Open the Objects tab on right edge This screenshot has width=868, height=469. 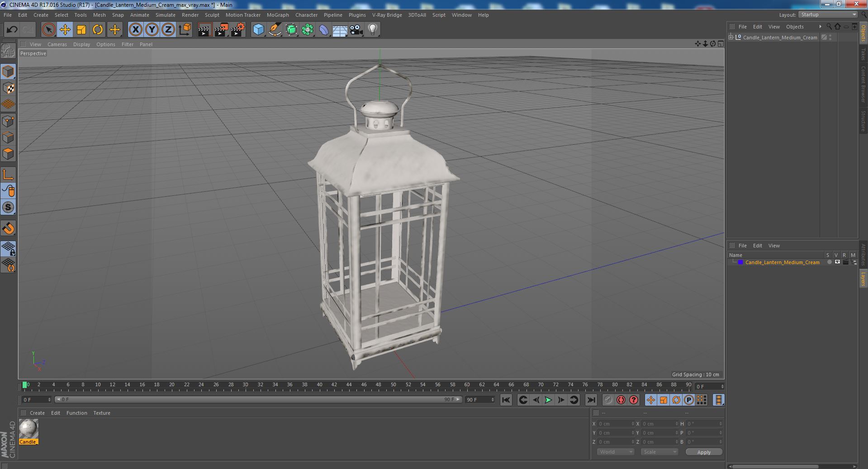coord(863,33)
